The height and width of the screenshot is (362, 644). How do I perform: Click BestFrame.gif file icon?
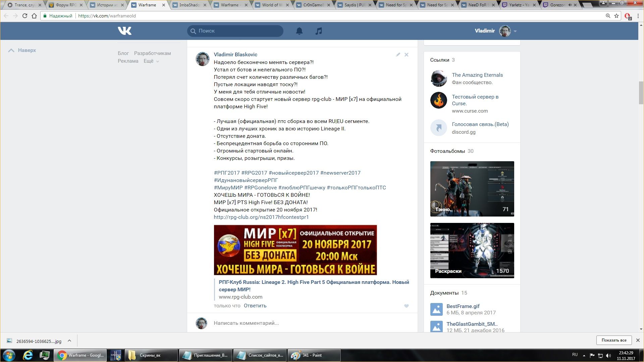436,309
